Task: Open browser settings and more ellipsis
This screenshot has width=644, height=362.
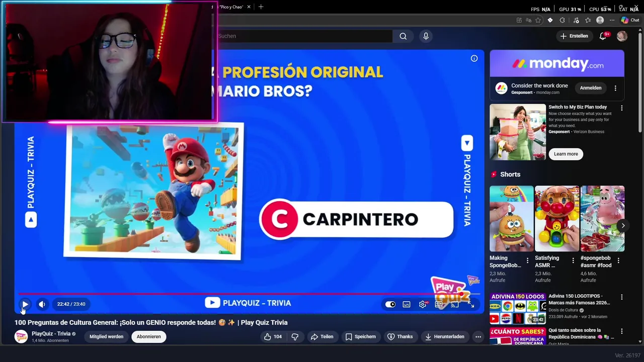Action: (x=612, y=20)
